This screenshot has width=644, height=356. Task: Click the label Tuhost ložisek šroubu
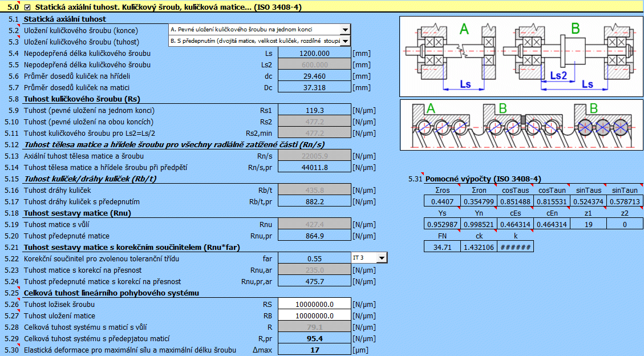coord(59,304)
